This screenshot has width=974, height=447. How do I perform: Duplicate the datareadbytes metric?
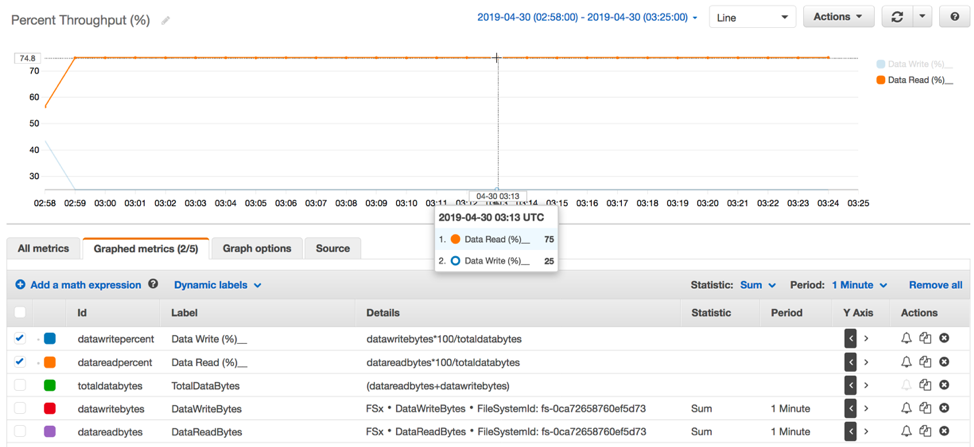[x=926, y=431]
